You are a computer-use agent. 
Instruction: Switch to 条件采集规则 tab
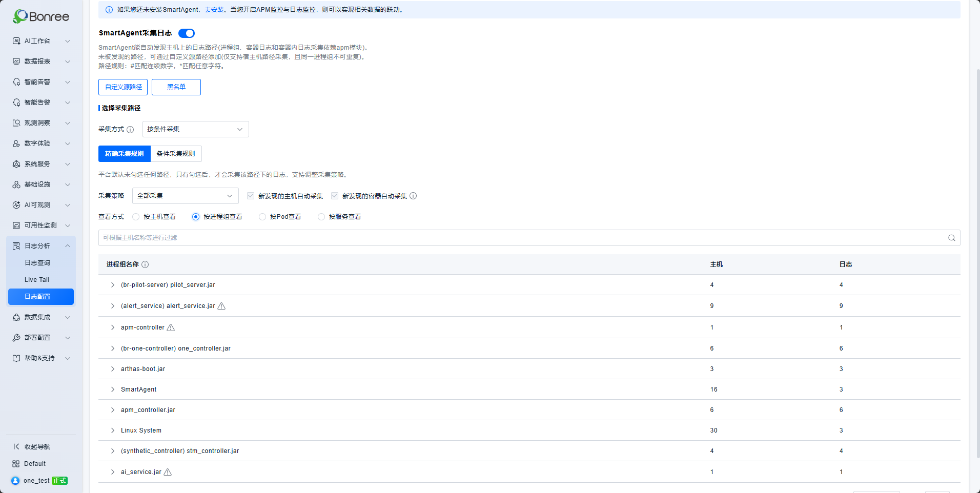pyautogui.click(x=176, y=154)
